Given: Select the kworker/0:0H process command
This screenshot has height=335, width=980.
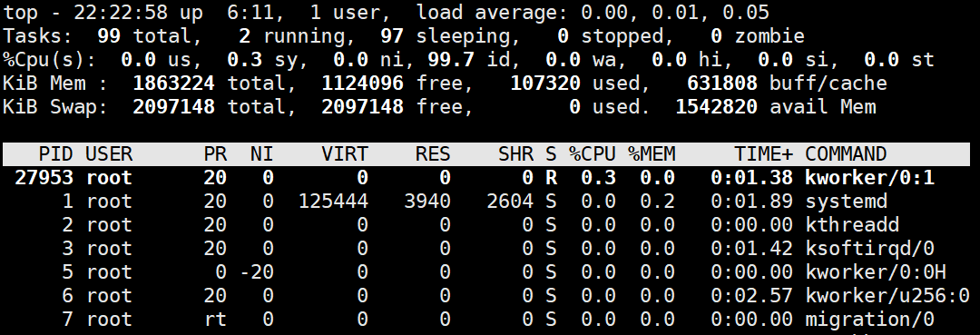Looking at the screenshot, I should coord(876,272).
